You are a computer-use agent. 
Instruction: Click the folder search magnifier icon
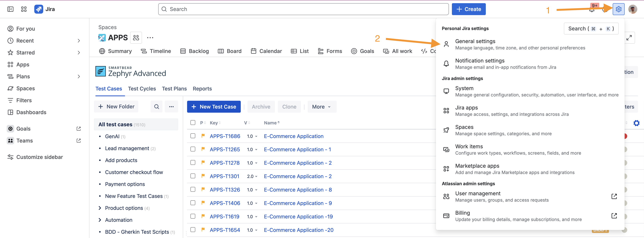pyautogui.click(x=157, y=107)
